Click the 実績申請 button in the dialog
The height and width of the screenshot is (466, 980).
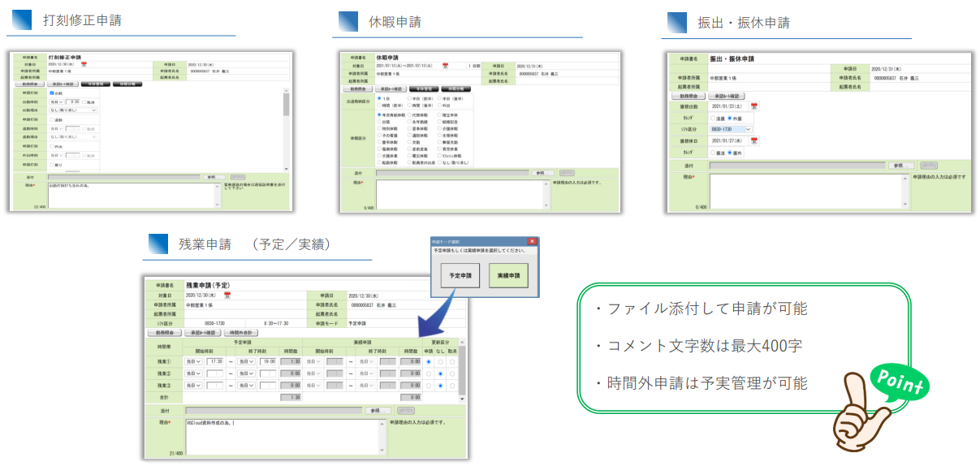point(508,276)
